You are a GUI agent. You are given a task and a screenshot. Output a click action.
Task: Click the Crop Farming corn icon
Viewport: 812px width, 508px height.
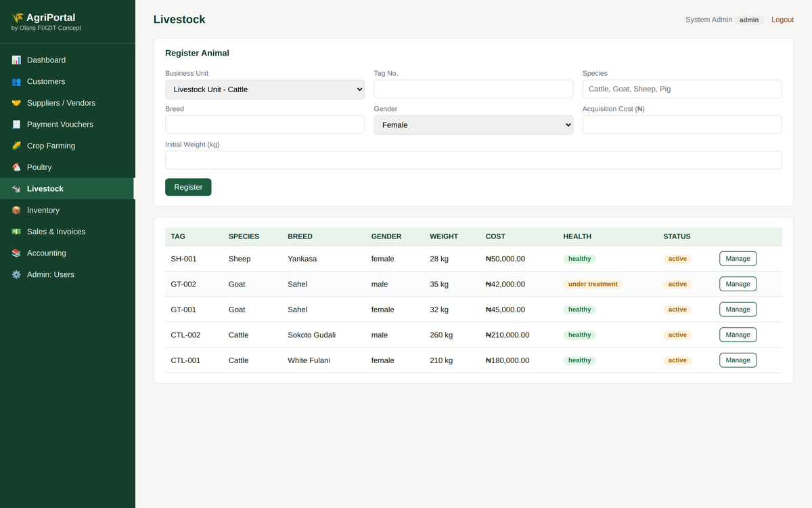coord(16,146)
